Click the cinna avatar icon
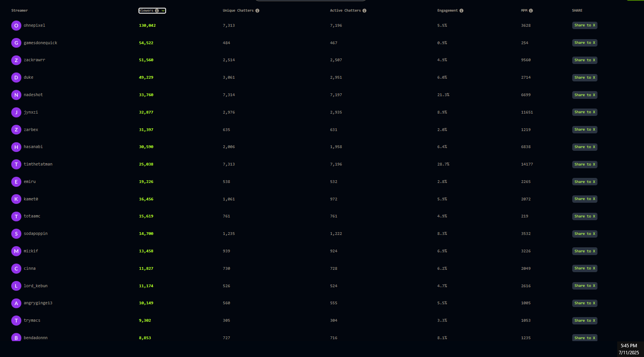Screen dimensions: 644x357 click(x=16, y=269)
